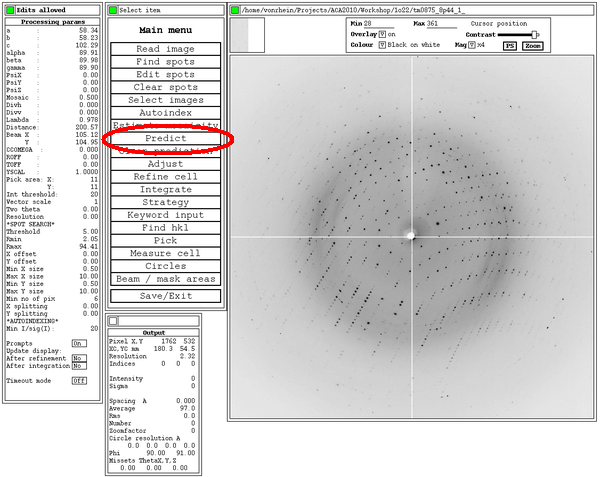Open the Colour dropdown
600x477 pixels.
point(382,45)
